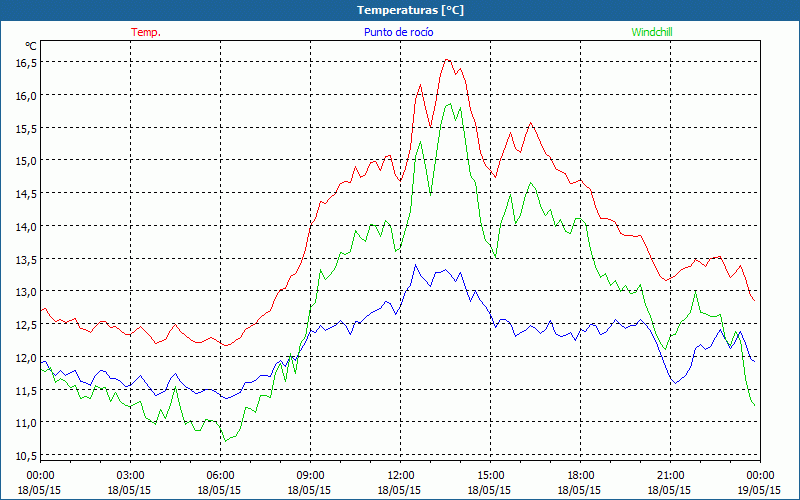
Task: Click the 18:00 time axis label
Action: (x=581, y=476)
